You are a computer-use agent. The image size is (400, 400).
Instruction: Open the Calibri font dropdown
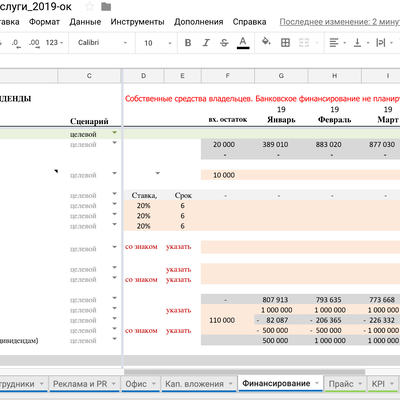point(102,43)
